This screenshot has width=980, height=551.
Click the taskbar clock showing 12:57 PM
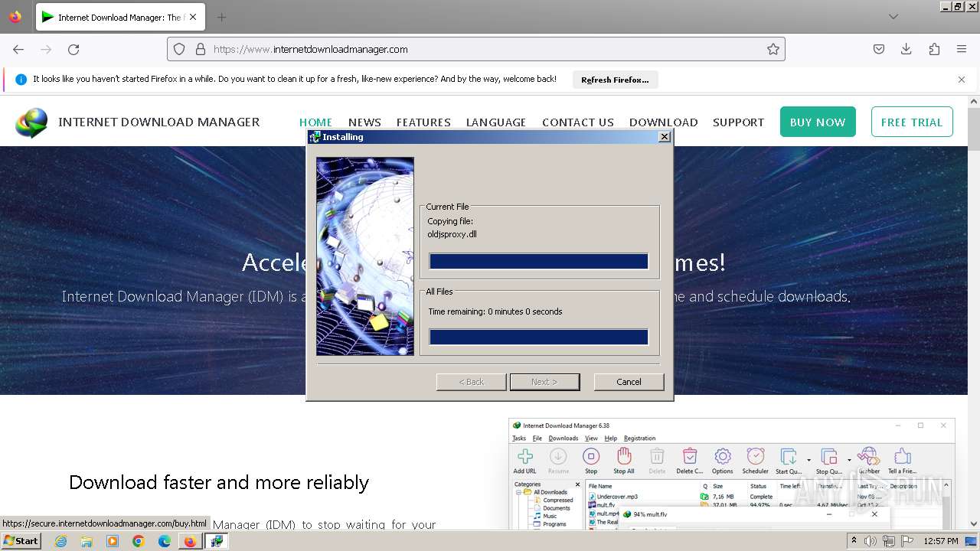(x=941, y=541)
